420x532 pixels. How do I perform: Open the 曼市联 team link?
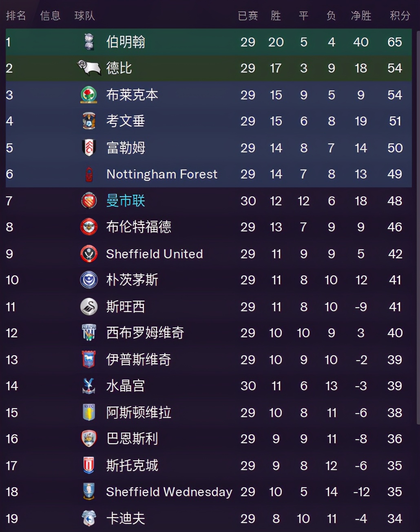tap(126, 201)
